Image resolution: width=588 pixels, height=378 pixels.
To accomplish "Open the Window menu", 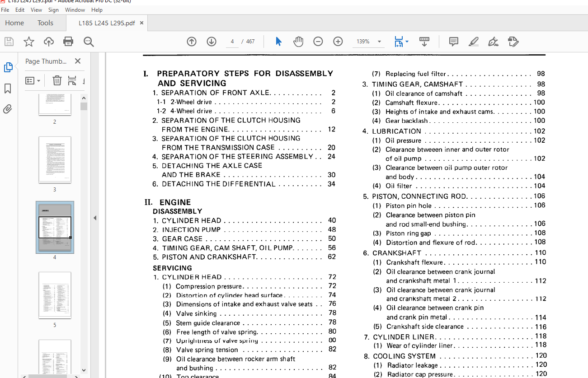I will pos(75,9).
